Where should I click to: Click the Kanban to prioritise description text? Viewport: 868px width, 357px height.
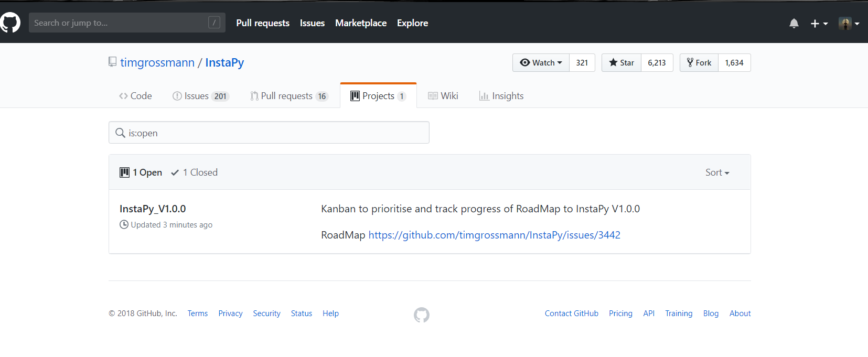480,209
